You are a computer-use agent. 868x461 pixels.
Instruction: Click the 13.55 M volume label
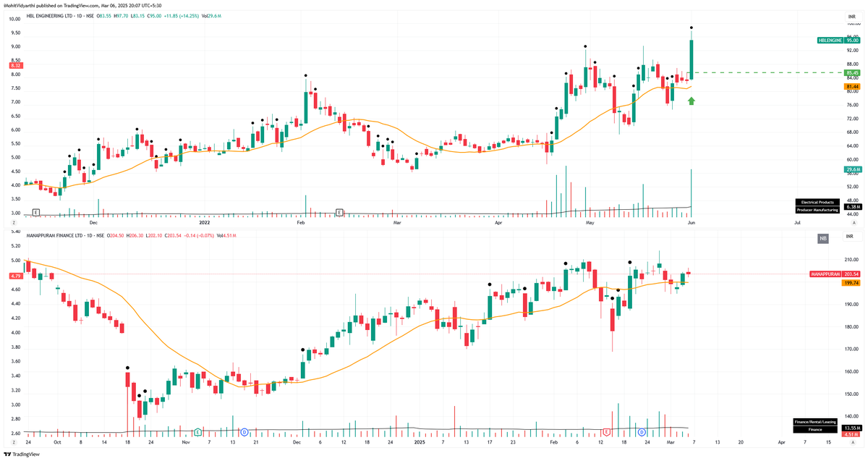click(851, 428)
